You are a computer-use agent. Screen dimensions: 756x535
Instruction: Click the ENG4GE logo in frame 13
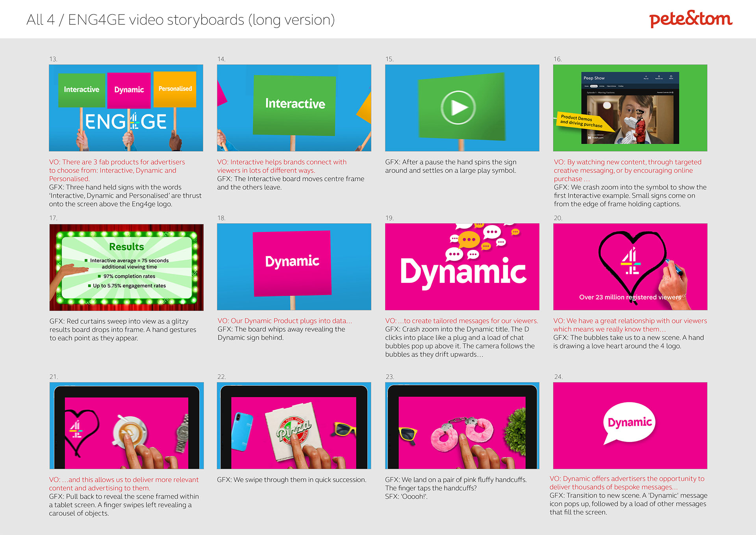tap(126, 121)
